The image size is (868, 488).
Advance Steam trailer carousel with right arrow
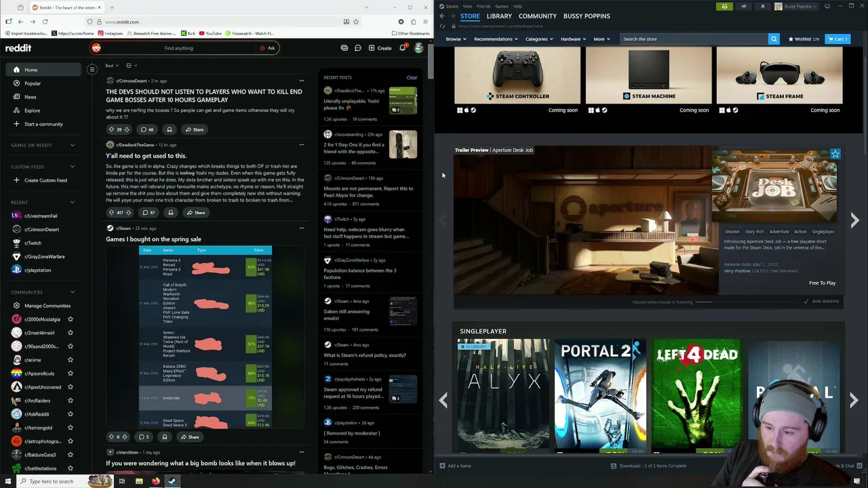click(x=854, y=220)
